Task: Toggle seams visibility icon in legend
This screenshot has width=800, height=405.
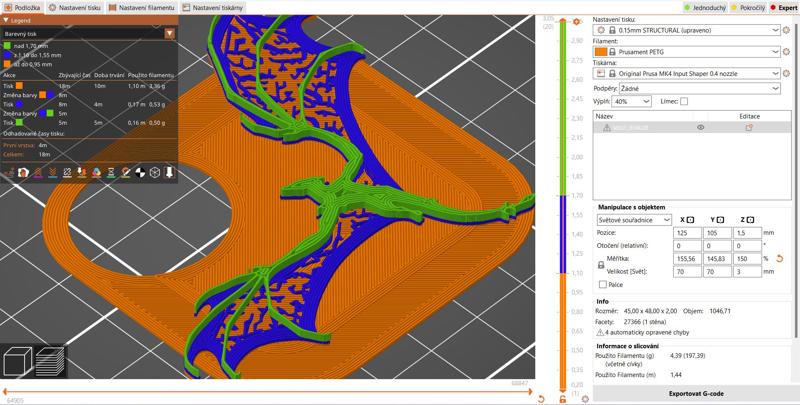Action: 67,172
